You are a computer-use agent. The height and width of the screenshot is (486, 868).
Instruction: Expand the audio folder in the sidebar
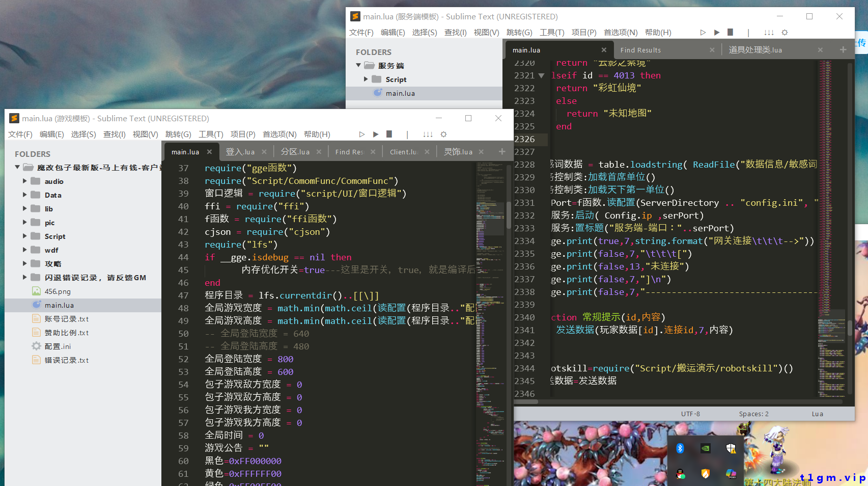(x=24, y=181)
